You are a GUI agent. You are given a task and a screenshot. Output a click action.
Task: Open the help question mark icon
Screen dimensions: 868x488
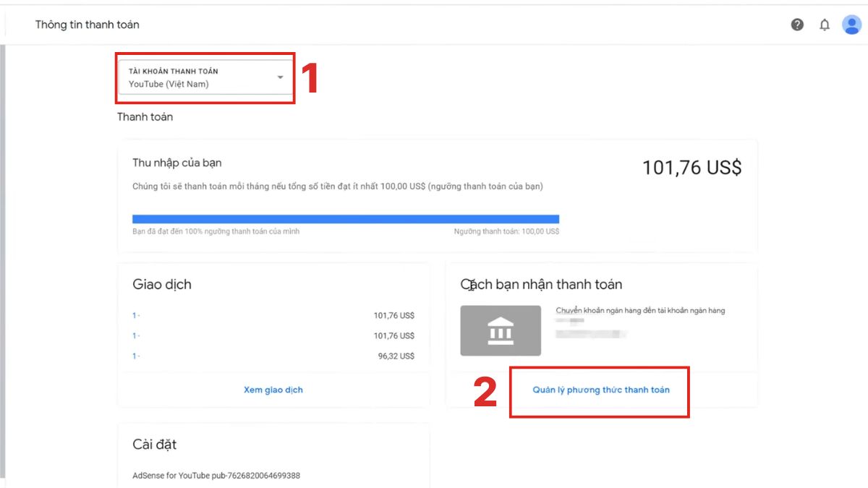point(797,25)
